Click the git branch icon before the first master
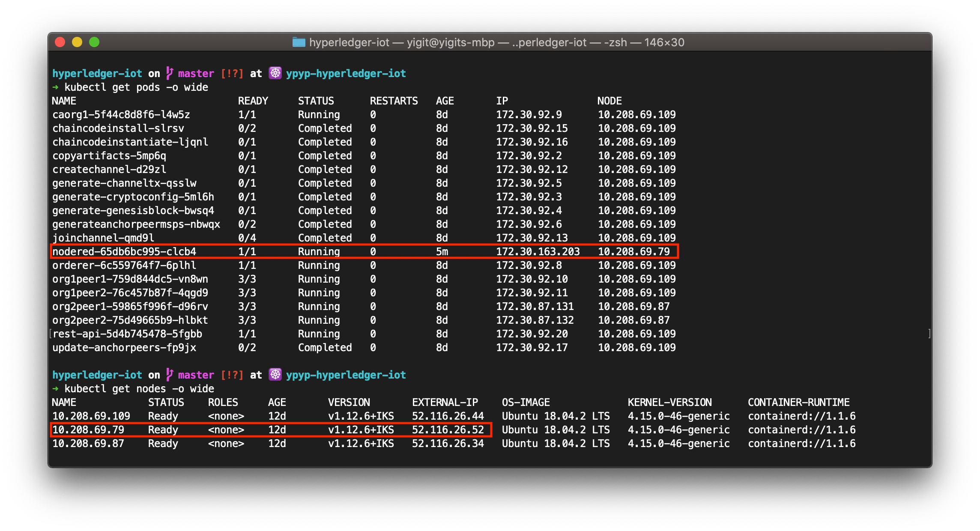 [170, 73]
